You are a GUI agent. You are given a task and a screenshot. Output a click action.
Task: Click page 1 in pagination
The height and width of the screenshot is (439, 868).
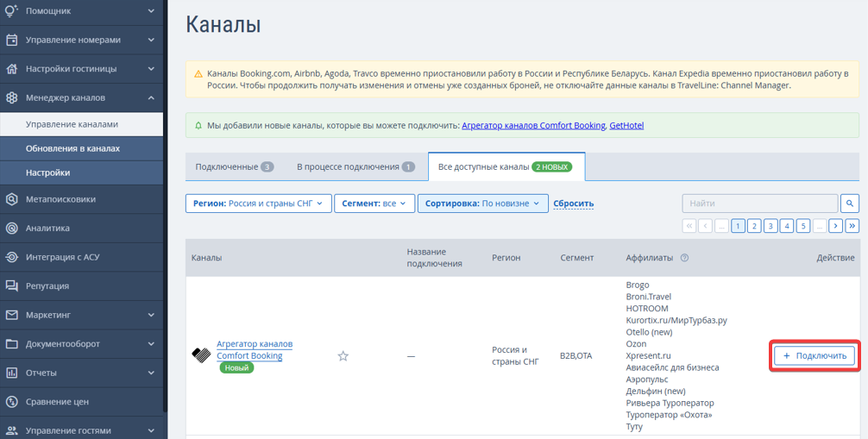738,225
